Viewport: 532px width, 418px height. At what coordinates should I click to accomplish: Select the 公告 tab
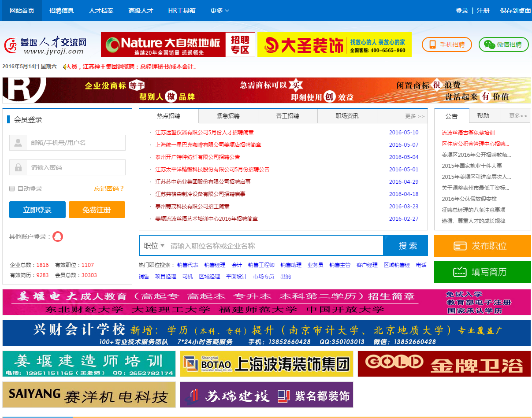[x=451, y=116]
